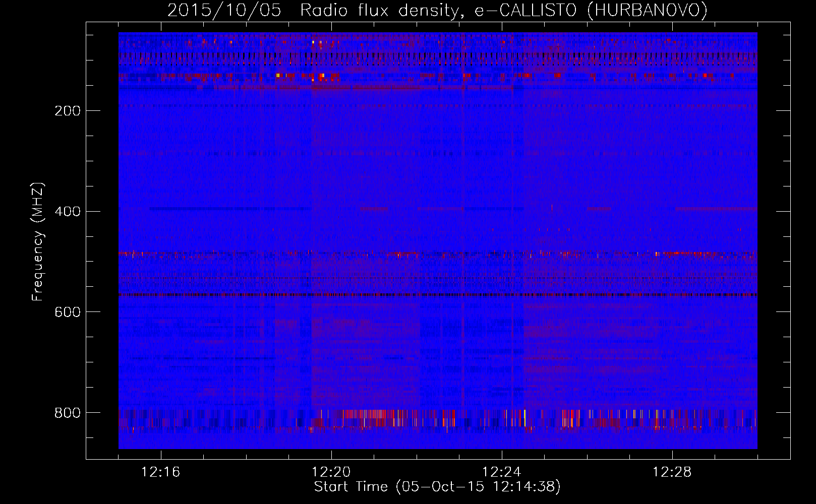Image resolution: width=816 pixels, height=504 pixels.
Task: Click the plot title mentioning e-CALLISTO HURBANOVO
Action: pyautogui.click(x=437, y=10)
